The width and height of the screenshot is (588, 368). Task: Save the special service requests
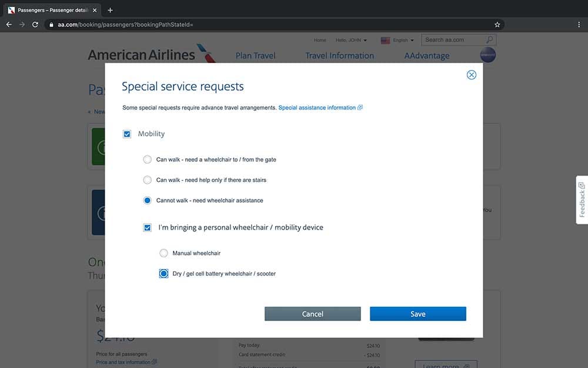(417, 314)
